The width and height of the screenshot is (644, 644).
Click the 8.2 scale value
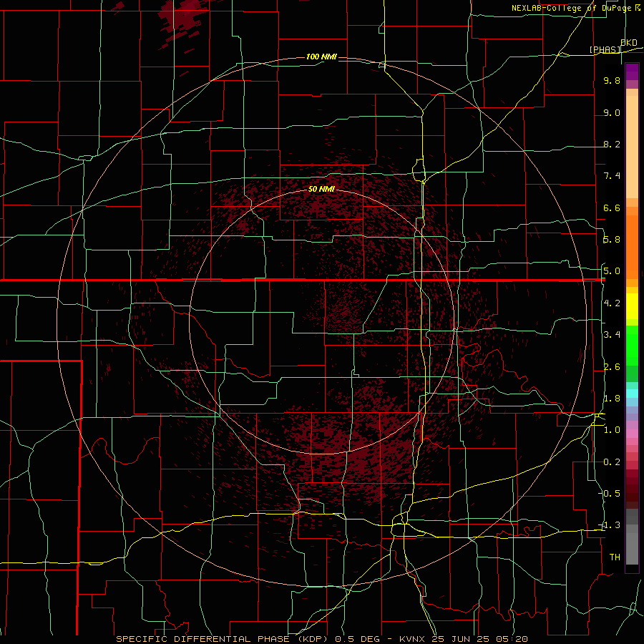click(x=612, y=144)
